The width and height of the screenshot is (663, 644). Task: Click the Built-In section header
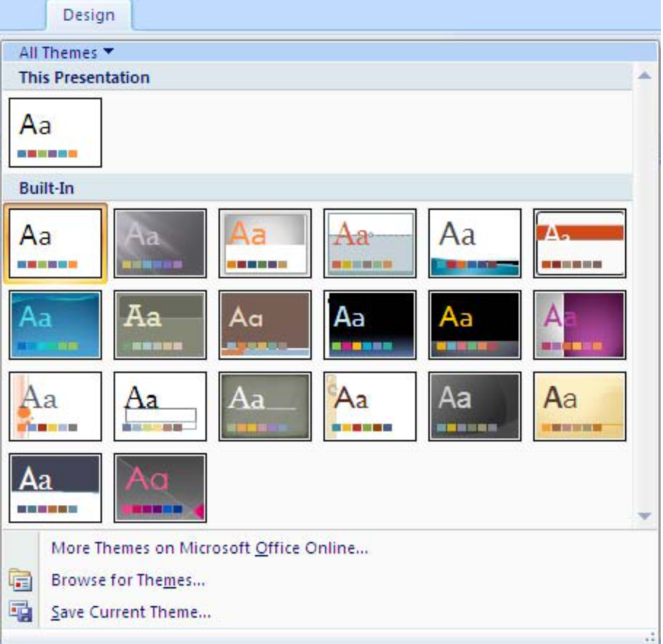coord(317,188)
